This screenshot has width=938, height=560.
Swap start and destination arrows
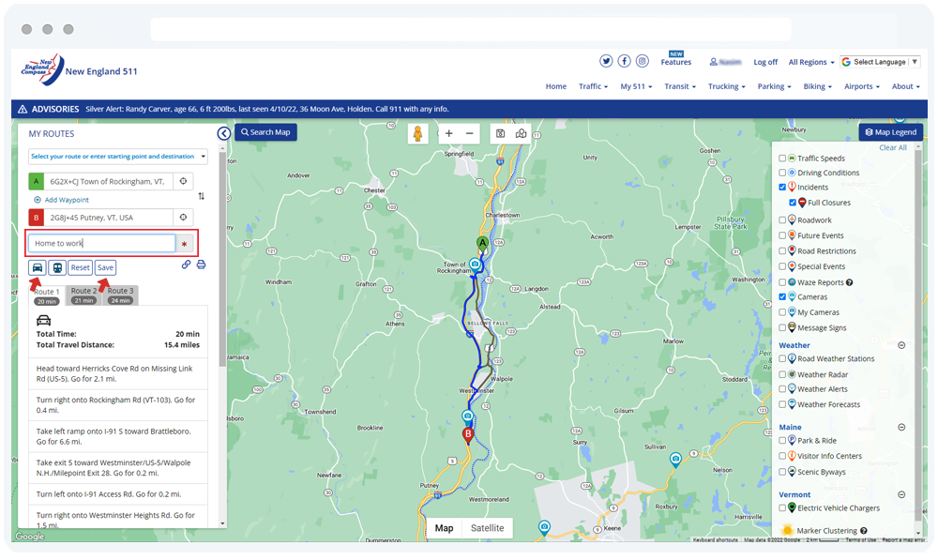click(201, 196)
